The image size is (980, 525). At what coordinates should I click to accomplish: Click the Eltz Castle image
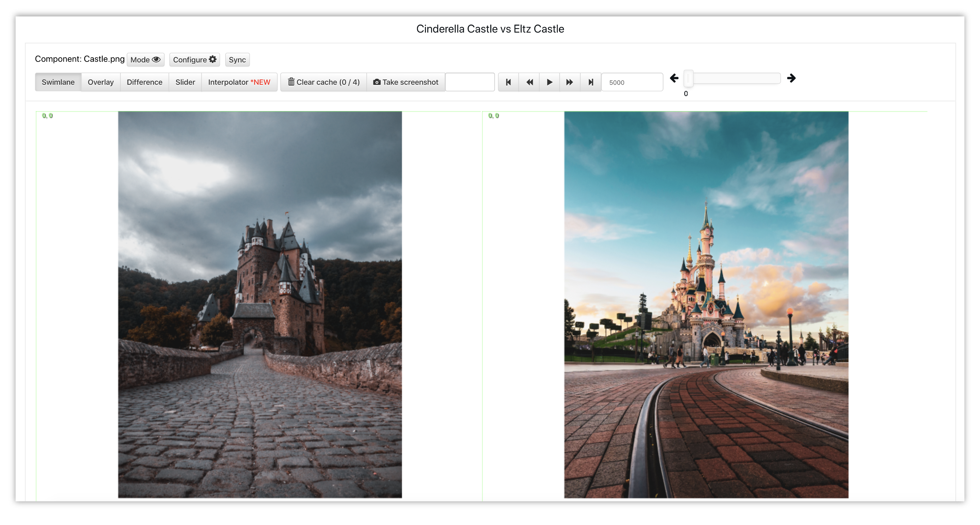tap(260, 304)
